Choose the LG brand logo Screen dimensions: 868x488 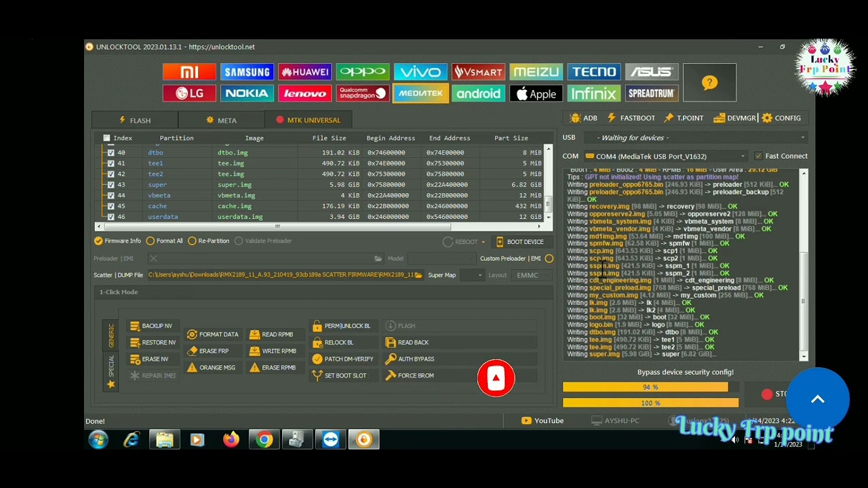189,94
